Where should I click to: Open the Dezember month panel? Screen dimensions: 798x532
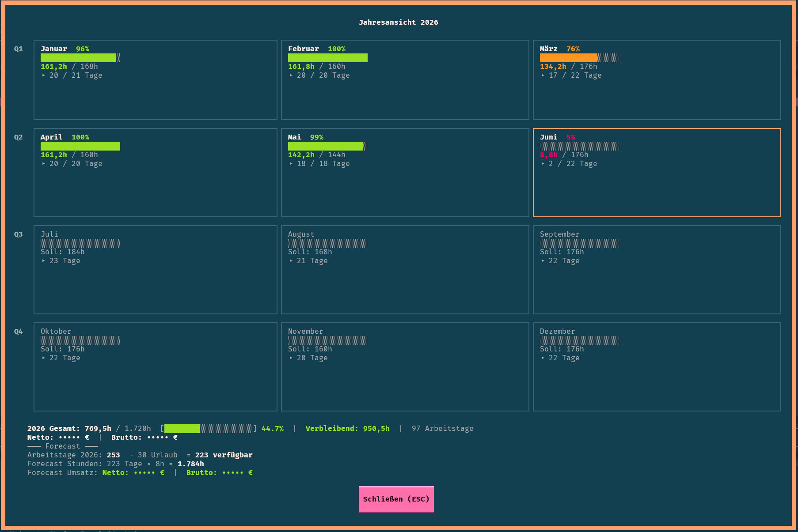point(657,367)
